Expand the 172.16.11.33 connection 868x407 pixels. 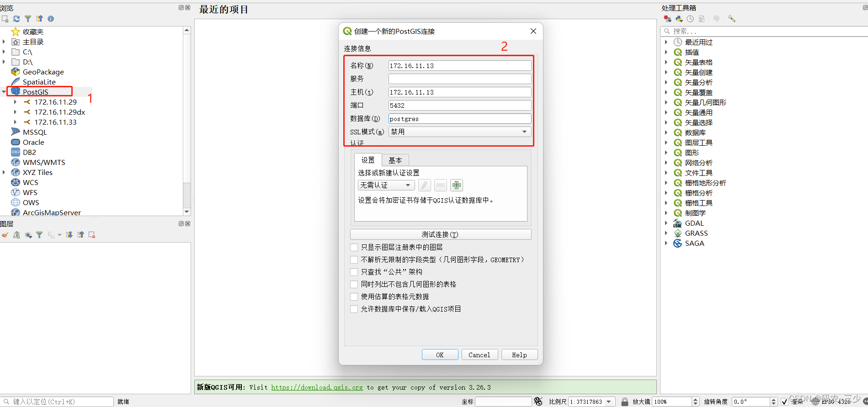[15, 122]
